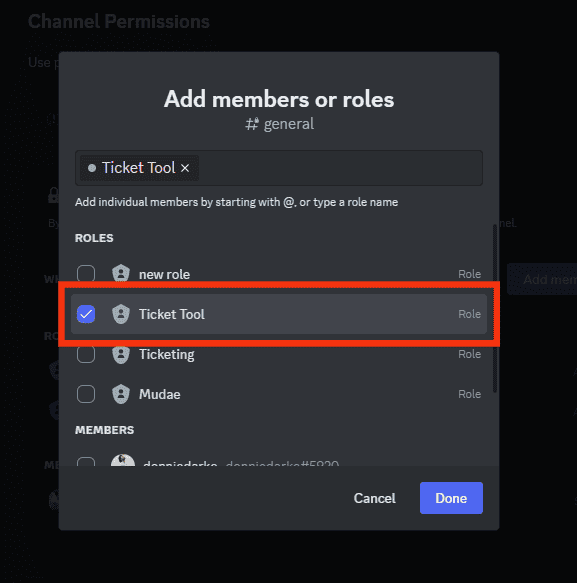The image size is (577, 583).
Task: Click the channel hashtag icon next to general
Action: coord(252,124)
